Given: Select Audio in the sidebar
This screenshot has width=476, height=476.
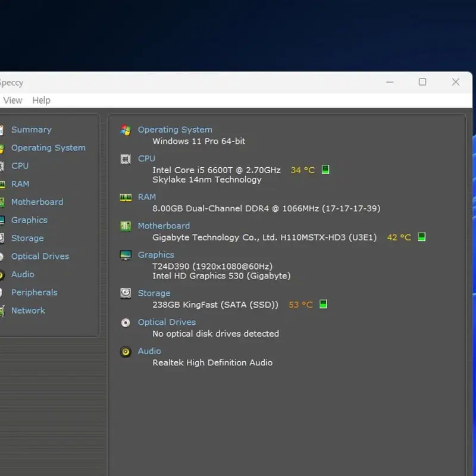Looking at the screenshot, I should click(x=23, y=274).
